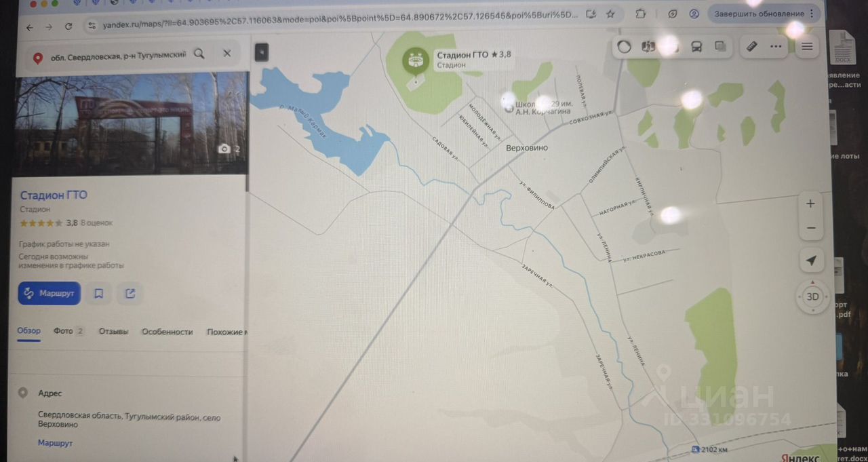The width and height of the screenshot is (868, 462).
Task: Open the map layers selector
Action: (x=720, y=47)
